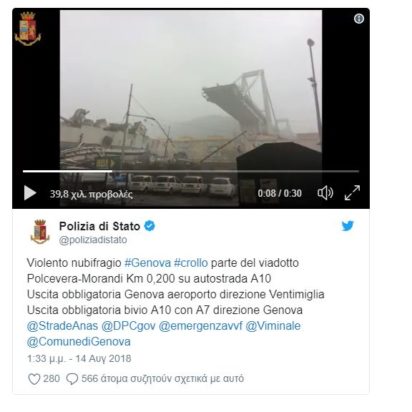This screenshot has height=412, width=412.
Task: Open the @poliziadistato handle
Action: coord(93,240)
